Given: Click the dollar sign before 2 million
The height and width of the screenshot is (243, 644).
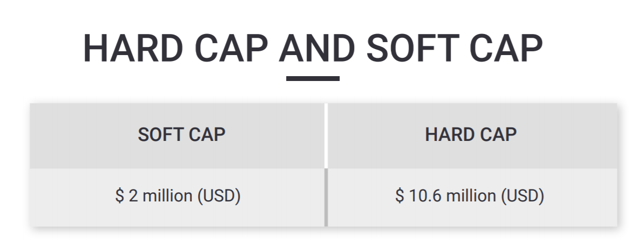Looking at the screenshot, I should click(119, 195).
